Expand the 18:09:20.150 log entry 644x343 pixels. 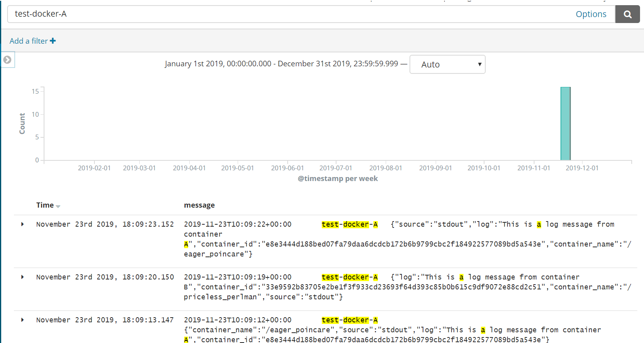pos(23,277)
